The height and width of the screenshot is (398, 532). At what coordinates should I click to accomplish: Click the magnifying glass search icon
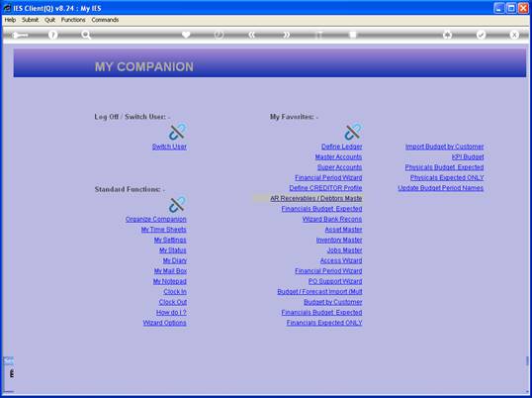tap(86, 35)
